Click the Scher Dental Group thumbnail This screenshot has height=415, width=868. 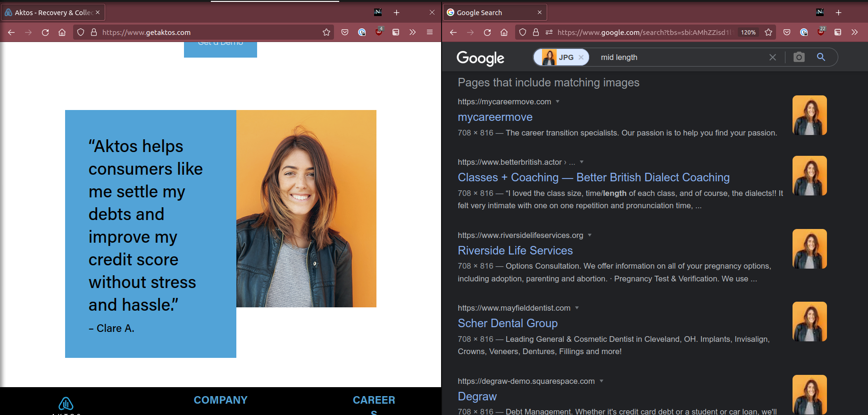(810, 322)
